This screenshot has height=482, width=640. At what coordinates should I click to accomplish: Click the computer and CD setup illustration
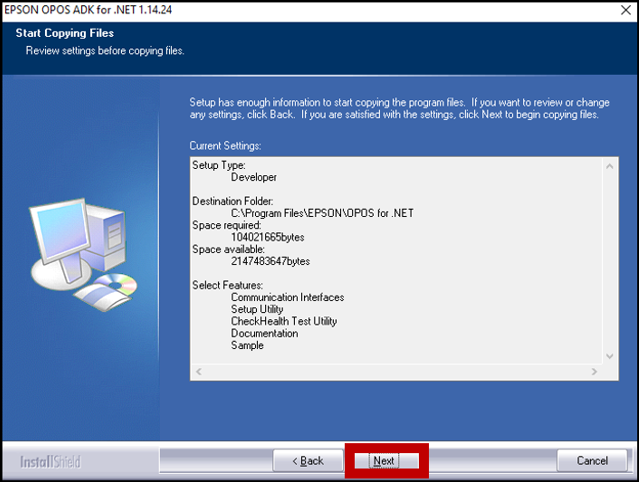click(83, 255)
